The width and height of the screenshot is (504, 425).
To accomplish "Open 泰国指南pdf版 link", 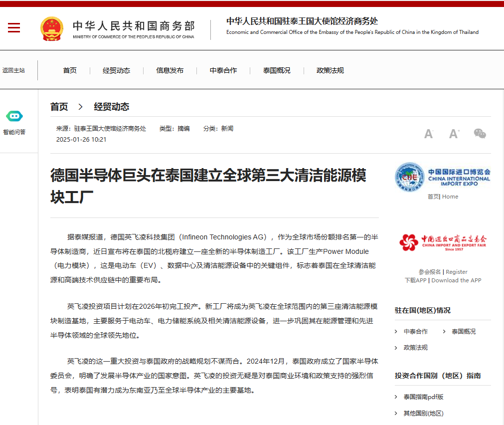I will [x=423, y=397].
